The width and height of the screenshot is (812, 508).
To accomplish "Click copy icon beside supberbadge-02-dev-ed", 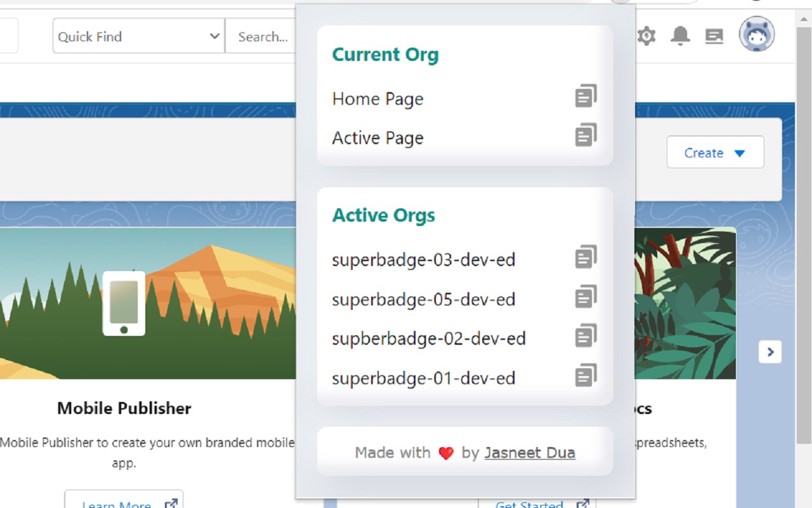I will [x=586, y=336].
